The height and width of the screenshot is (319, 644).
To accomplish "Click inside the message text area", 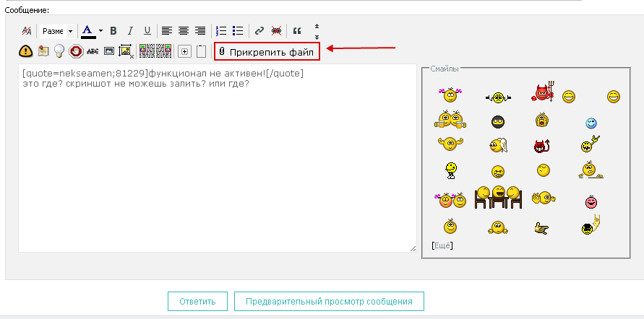I will [x=217, y=166].
